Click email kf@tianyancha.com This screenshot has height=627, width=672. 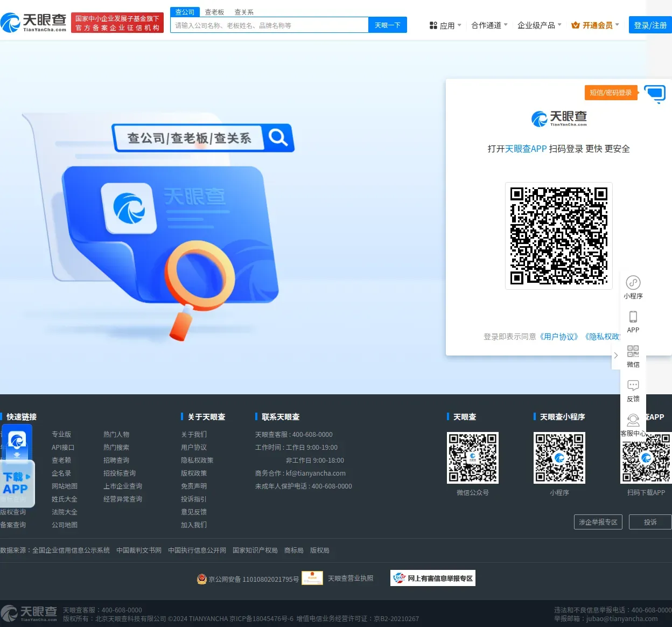tap(316, 473)
